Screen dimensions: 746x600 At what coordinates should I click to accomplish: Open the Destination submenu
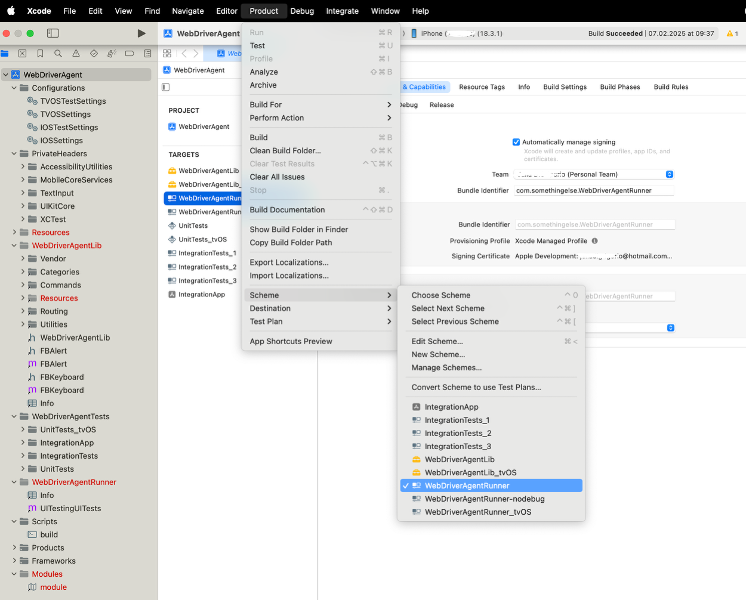coord(320,308)
